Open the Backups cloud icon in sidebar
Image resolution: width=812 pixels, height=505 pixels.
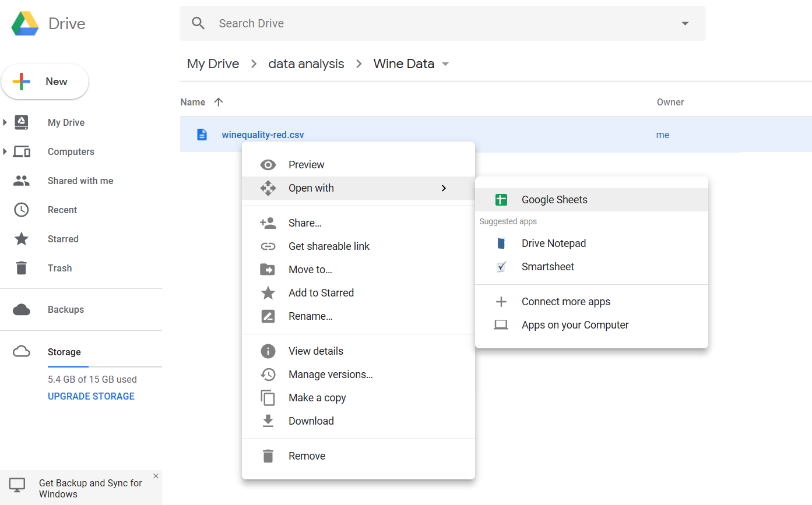(22, 309)
